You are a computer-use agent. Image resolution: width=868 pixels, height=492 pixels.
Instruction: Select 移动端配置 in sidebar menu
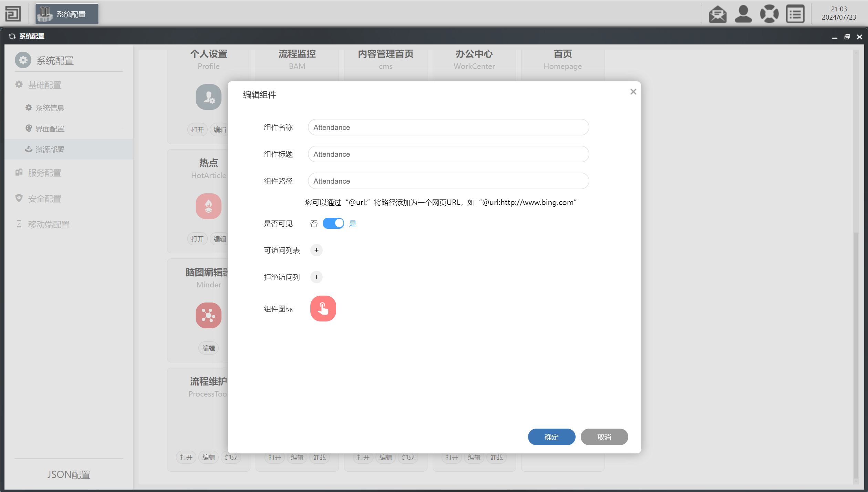pyautogui.click(x=49, y=225)
